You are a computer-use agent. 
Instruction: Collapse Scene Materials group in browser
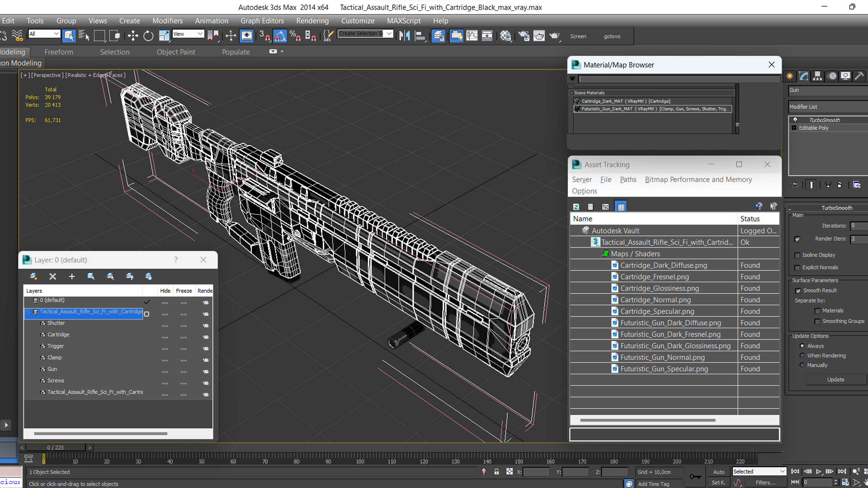click(x=571, y=93)
